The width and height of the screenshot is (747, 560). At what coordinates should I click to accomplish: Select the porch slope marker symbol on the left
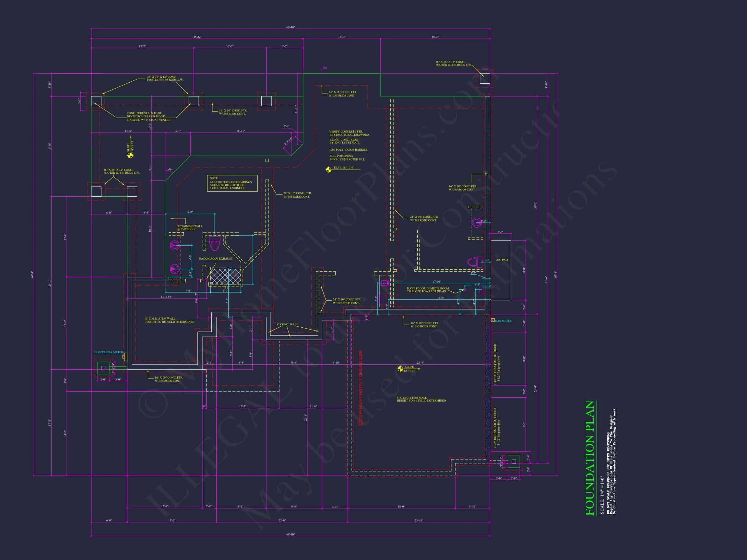point(130,156)
